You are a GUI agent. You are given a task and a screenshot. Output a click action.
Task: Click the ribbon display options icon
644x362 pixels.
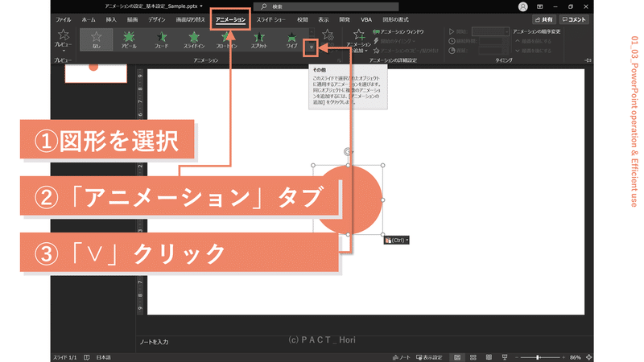539,6
